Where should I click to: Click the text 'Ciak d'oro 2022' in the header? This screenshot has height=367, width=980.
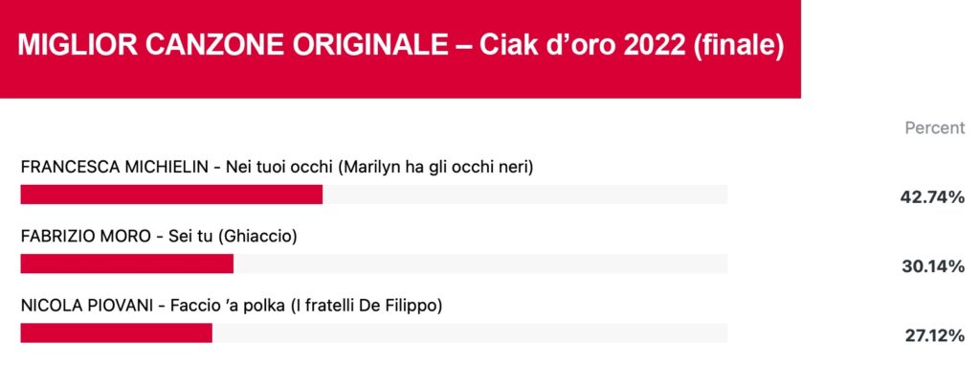click(x=582, y=48)
